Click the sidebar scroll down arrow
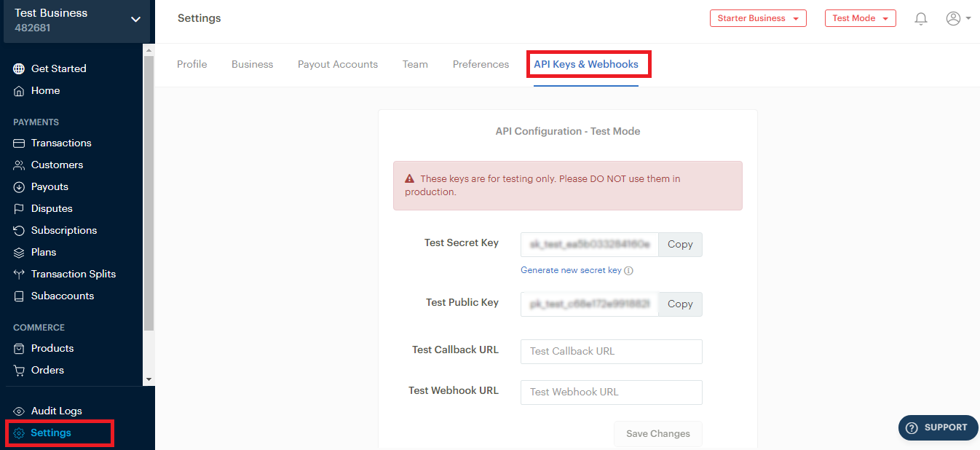Image resolution: width=980 pixels, height=450 pixels. tap(149, 379)
